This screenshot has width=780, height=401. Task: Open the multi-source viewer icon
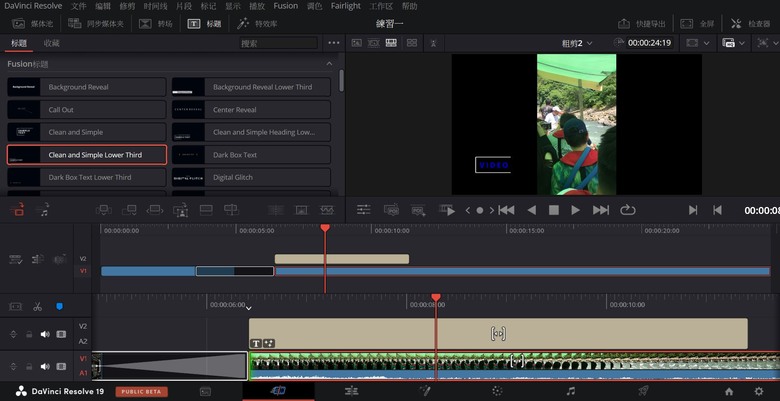[412, 43]
